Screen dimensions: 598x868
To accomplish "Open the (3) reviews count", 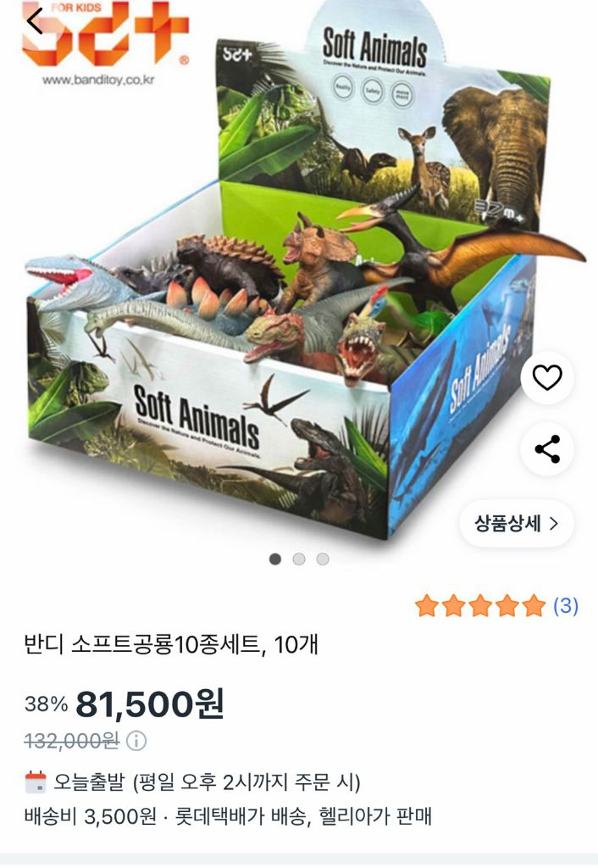I will point(566,605).
